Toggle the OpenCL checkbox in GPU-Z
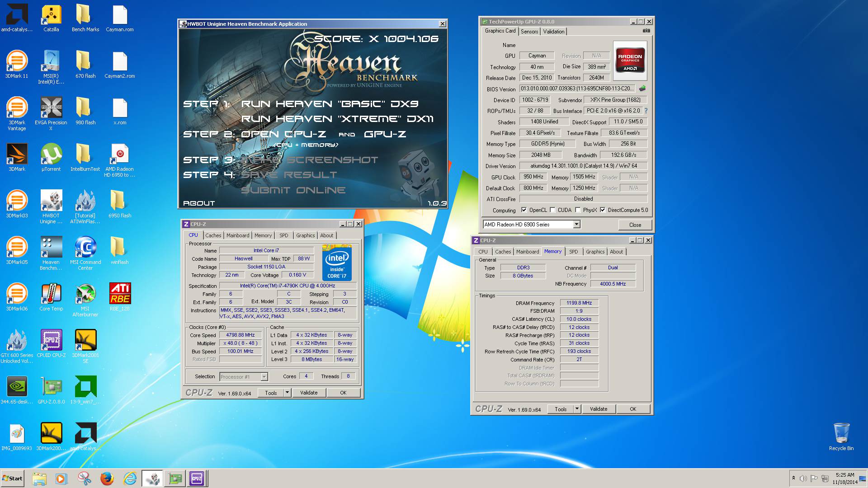The width and height of the screenshot is (868, 488). (524, 210)
